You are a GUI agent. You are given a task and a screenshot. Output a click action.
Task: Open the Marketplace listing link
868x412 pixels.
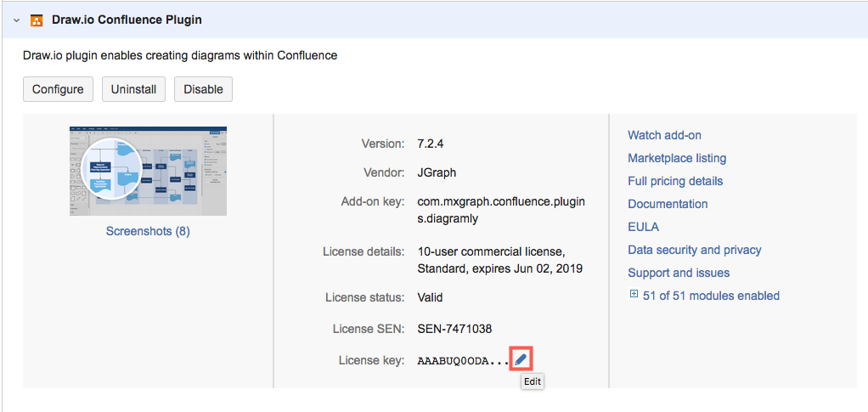click(x=677, y=158)
